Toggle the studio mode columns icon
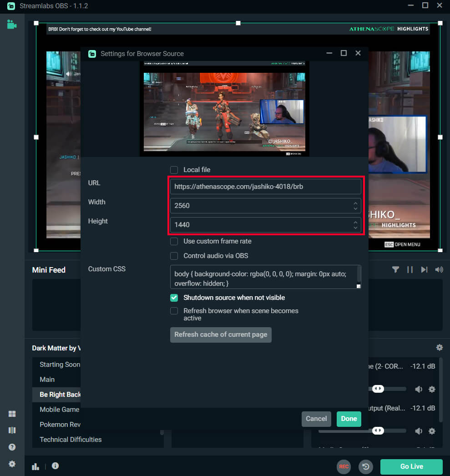Image resolution: width=450 pixels, height=476 pixels. click(12, 430)
